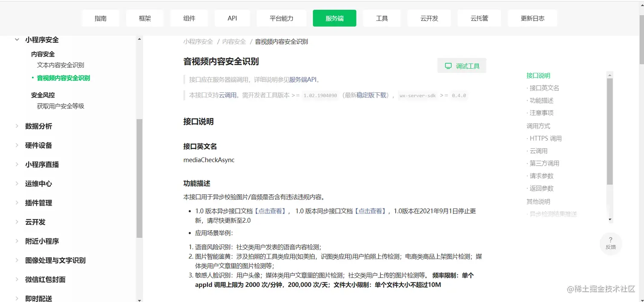Open the 反馈 help button
Viewport: 644px width, 302px height.
point(610,243)
